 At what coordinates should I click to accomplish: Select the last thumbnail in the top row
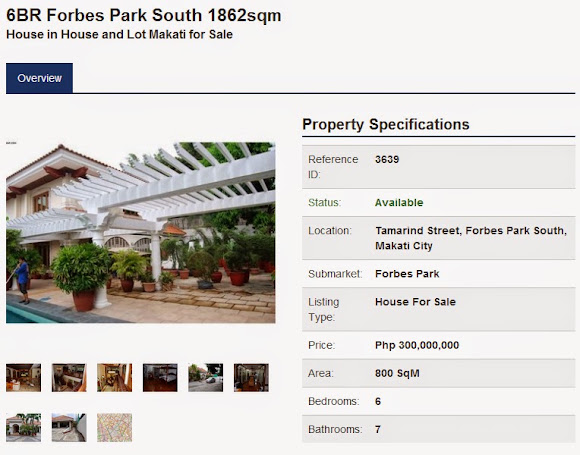point(251,378)
